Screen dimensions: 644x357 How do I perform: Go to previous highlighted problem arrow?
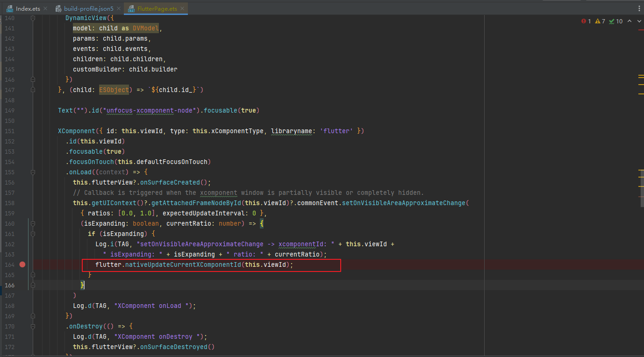click(x=630, y=21)
